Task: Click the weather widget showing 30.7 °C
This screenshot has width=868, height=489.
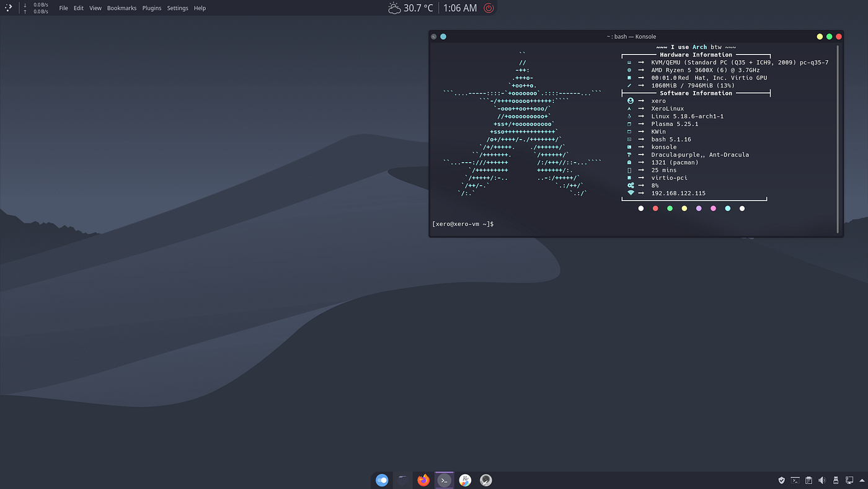Action: click(x=410, y=8)
